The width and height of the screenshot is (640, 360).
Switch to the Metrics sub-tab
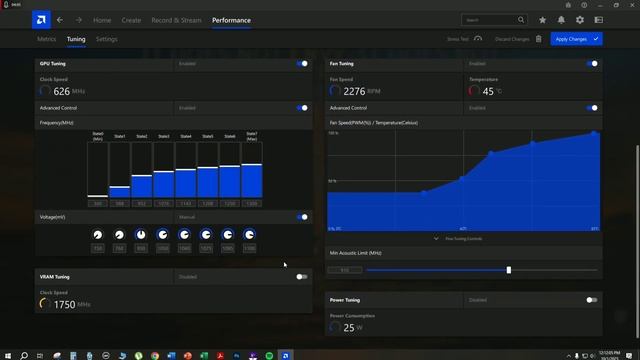pyautogui.click(x=47, y=39)
